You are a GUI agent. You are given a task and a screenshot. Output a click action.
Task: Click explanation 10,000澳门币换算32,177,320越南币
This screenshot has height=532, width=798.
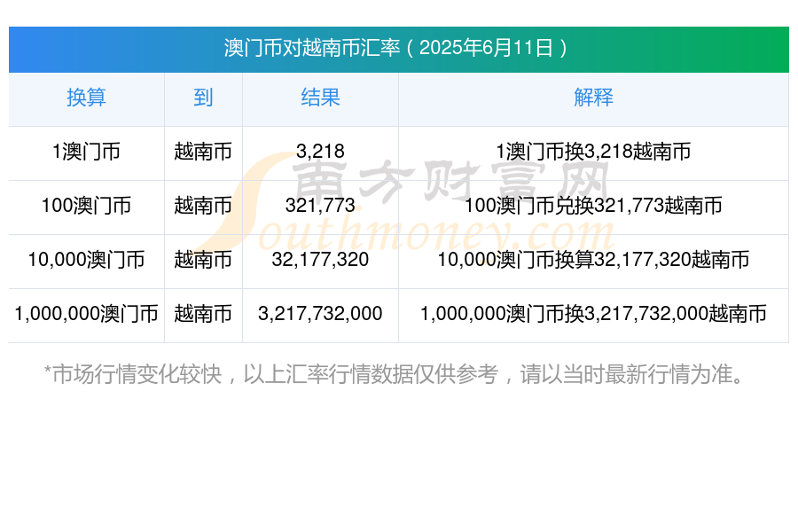(x=593, y=260)
